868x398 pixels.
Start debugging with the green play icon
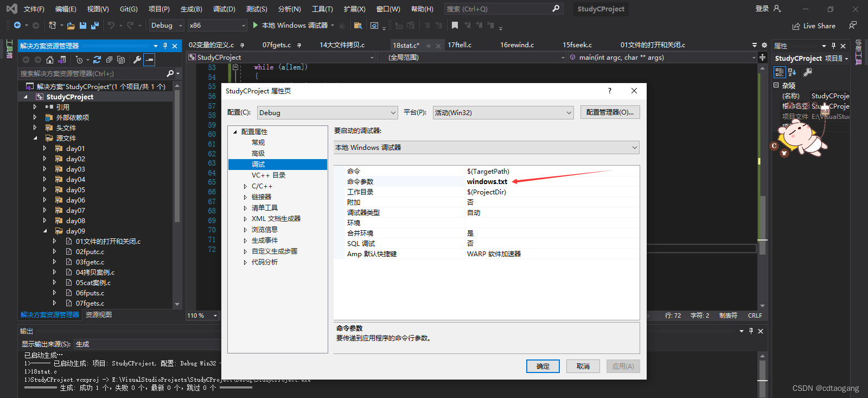256,26
